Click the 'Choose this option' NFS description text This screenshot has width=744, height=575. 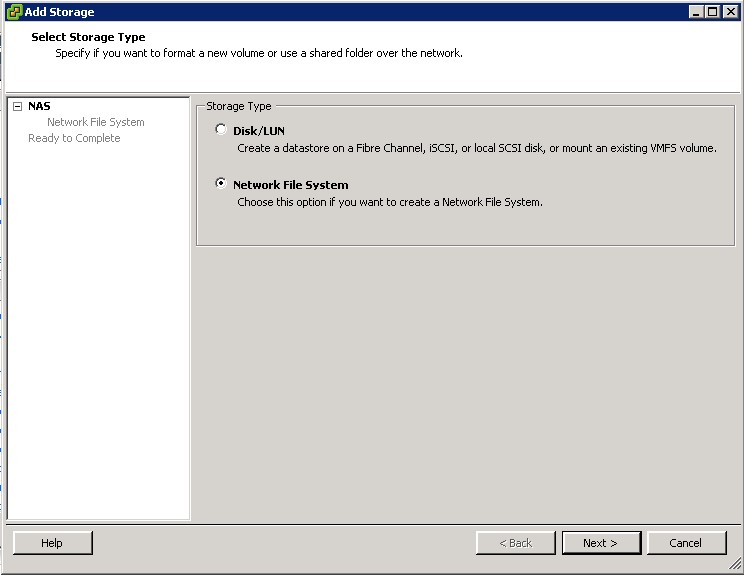tap(389, 202)
